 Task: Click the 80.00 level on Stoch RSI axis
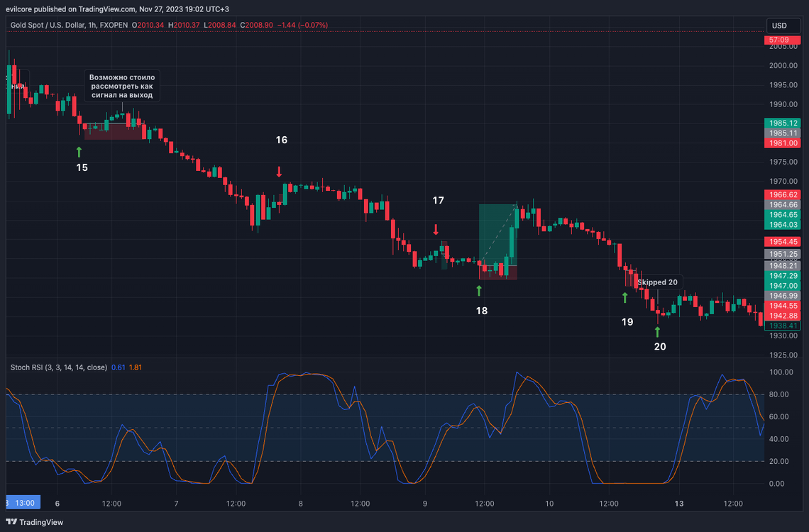pos(778,394)
